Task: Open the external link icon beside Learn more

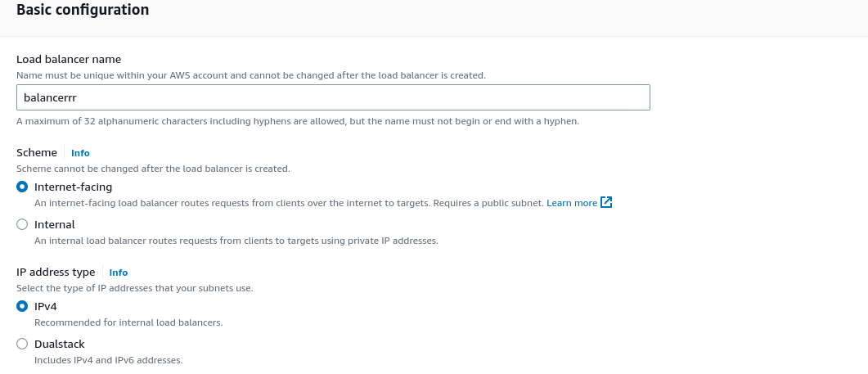Action: pyautogui.click(x=606, y=203)
